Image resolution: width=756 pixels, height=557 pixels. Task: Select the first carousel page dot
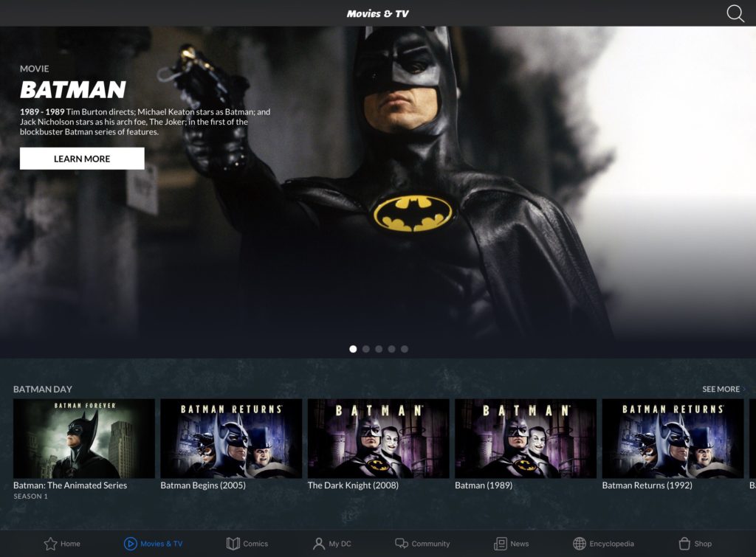353,349
